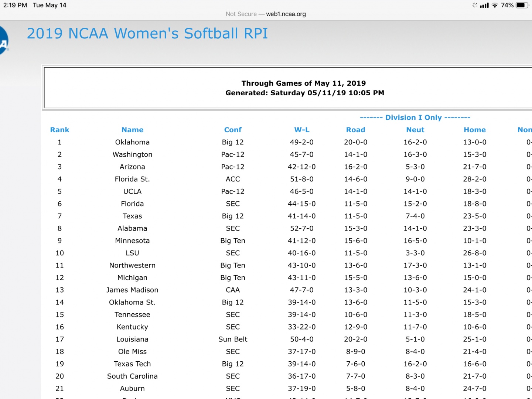Open the 2019 NCAA Women's Softball RPI title
Viewport: 532px width, 399px height.
(x=147, y=34)
